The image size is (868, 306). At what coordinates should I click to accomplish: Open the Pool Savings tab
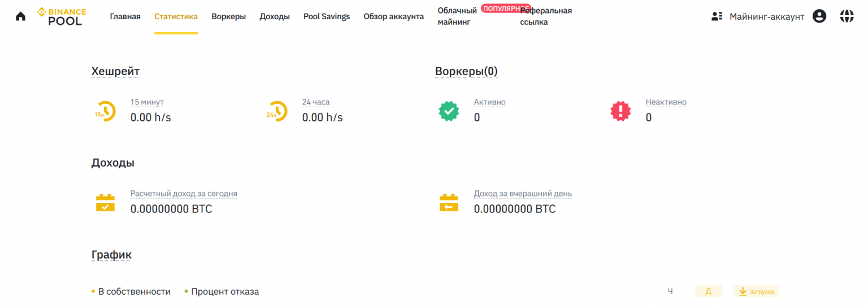point(327,16)
